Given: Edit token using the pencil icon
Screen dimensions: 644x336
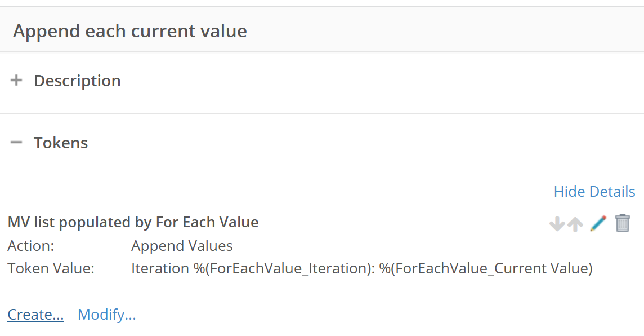Looking at the screenshot, I should point(598,223).
